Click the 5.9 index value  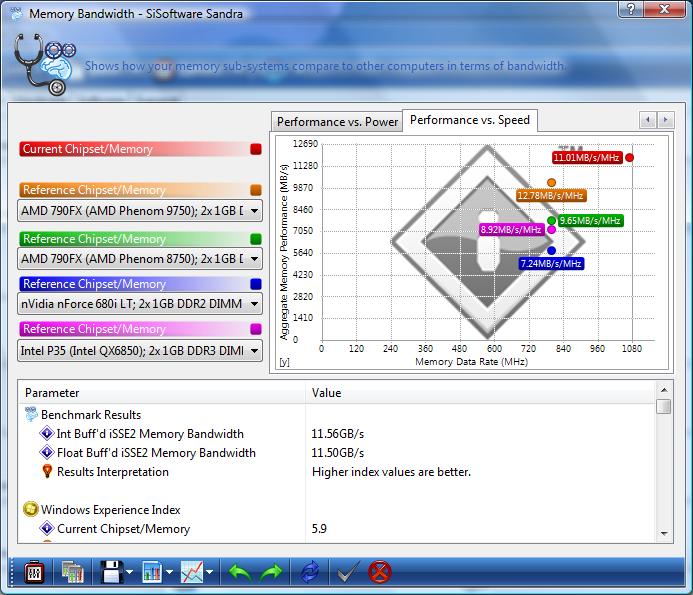pos(319,529)
